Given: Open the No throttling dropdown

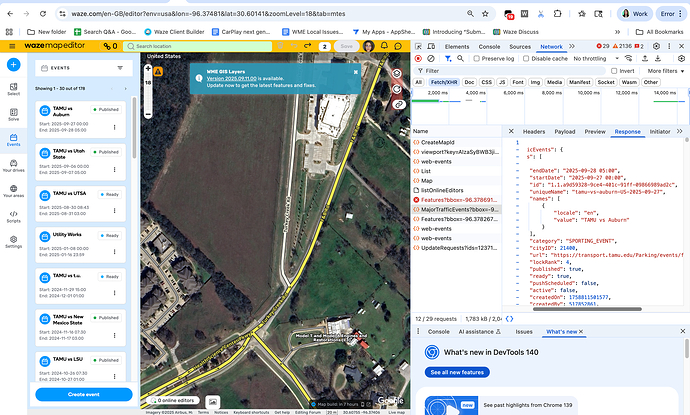Looking at the screenshot, I should (596, 59).
